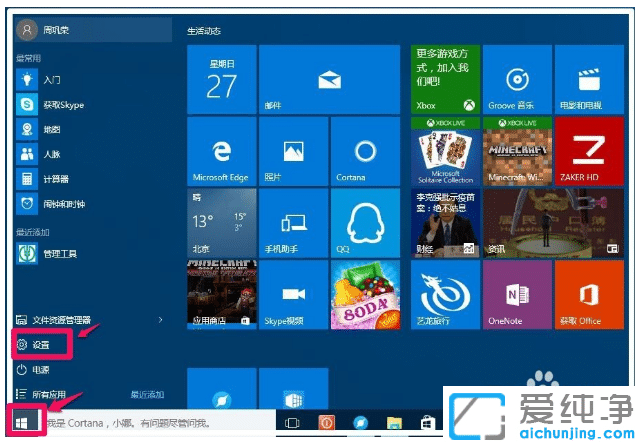This screenshot has height=446, width=643.
Task: Open the 艺龙旅行 tile
Action: click(x=445, y=295)
